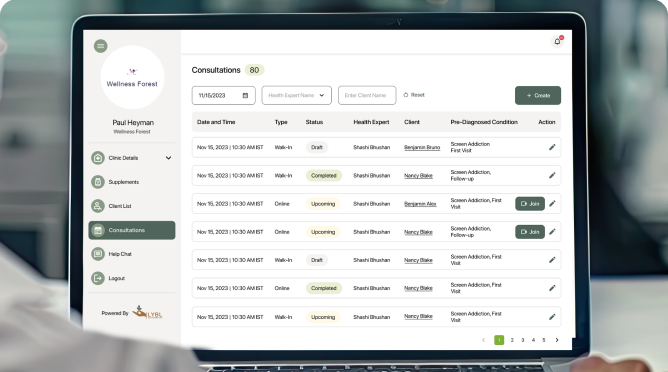The height and width of the screenshot is (372, 668).
Task: Toggle the sidebar hamburger menu icon
Action: tap(101, 46)
